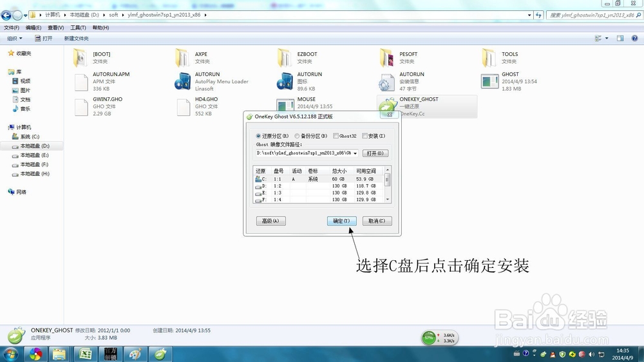Viewport: 644px width, 362px height.
Task: Select the AUTORUN 89.6 KB icon file
Action: tap(285, 81)
